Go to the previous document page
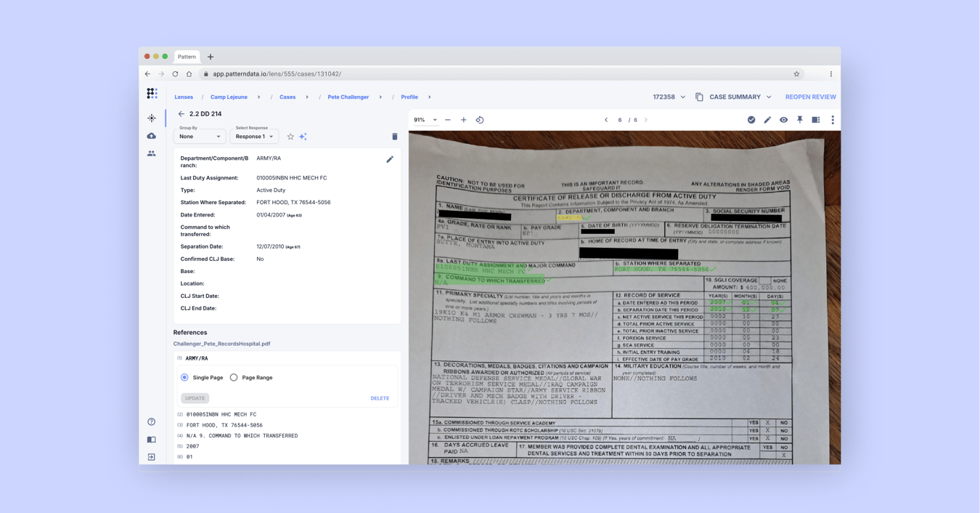This screenshot has height=513, width=980. [x=606, y=120]
